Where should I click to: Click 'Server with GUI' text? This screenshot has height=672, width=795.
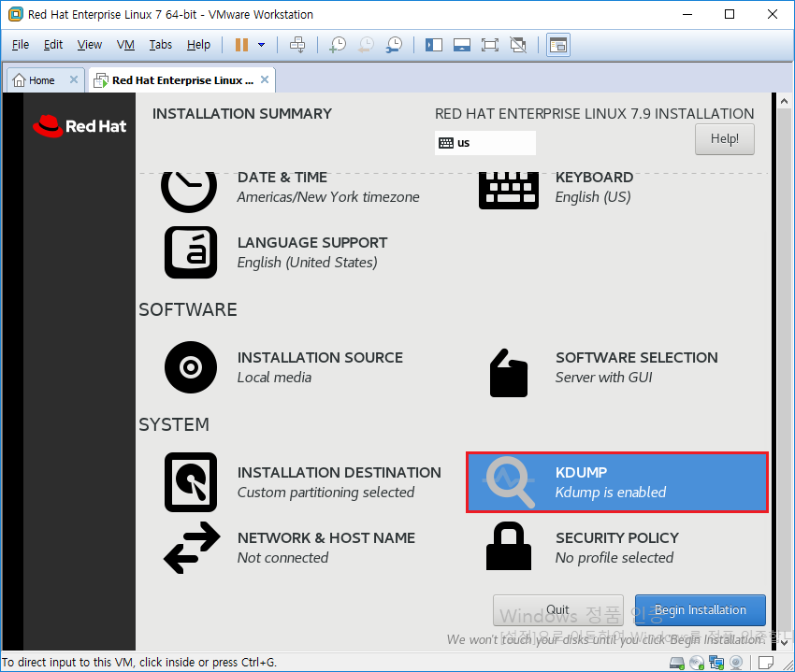coord(604,378)
